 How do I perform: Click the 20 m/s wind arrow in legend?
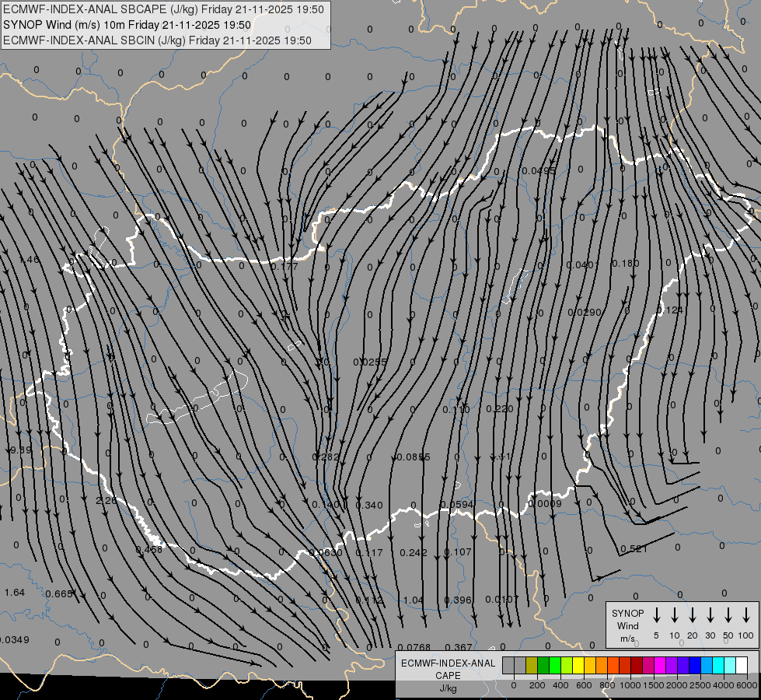point(693,614)
